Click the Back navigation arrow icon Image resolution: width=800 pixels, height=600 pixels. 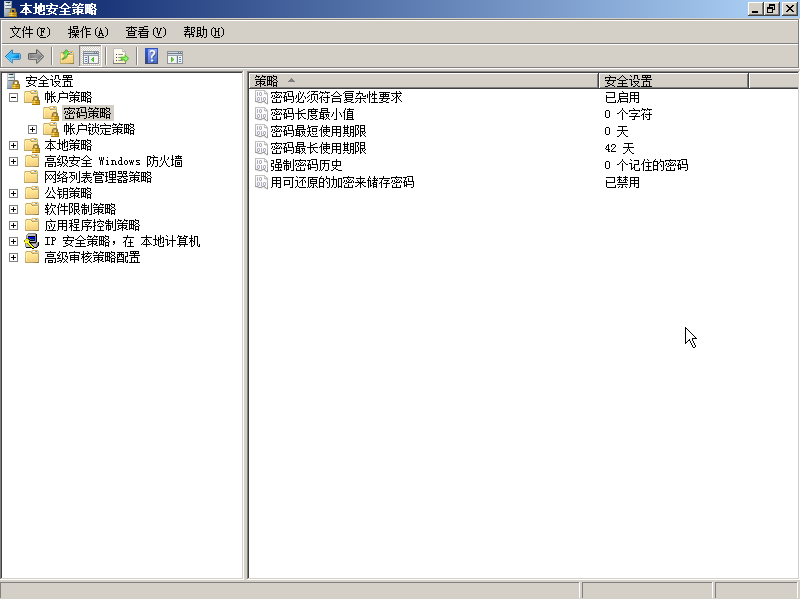coord(12,56)
